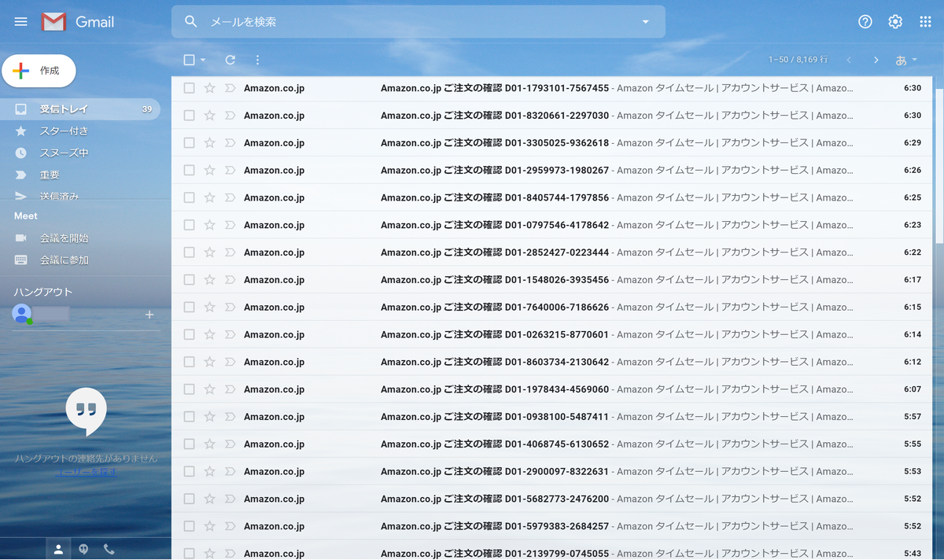
Task: Mark email D01-2900097-8322631 as important
Action: [x=230, y=472]
